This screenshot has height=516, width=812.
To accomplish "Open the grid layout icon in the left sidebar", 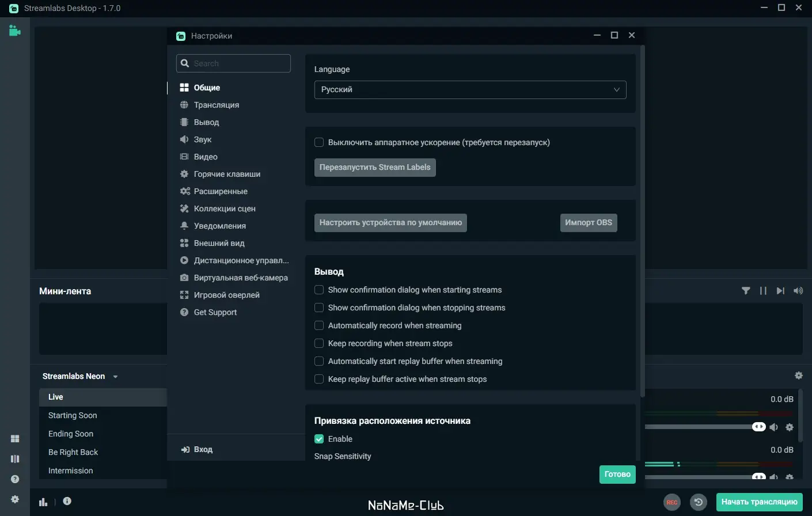I will point(15,439).
